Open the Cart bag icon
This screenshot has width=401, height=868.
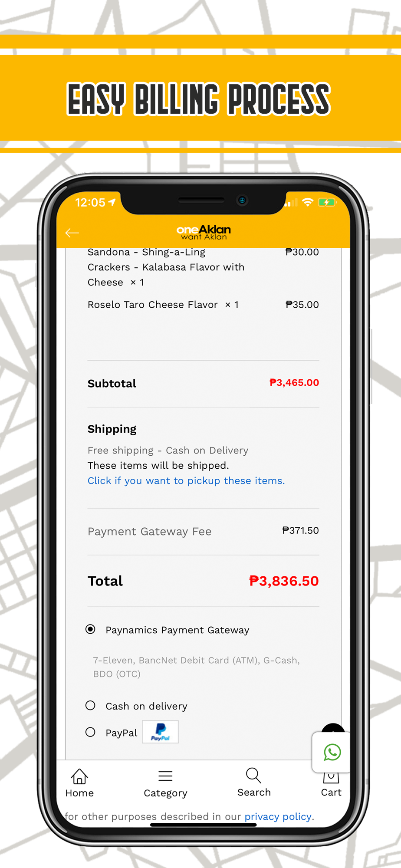pyautogui.click(x=331, y=777)
